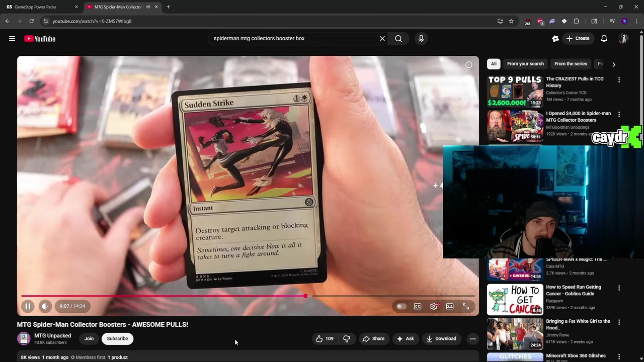Open Chrome profile avatar
Image resolution: width=644 pixels, height=362 pixels.
[x=624, y=21]
